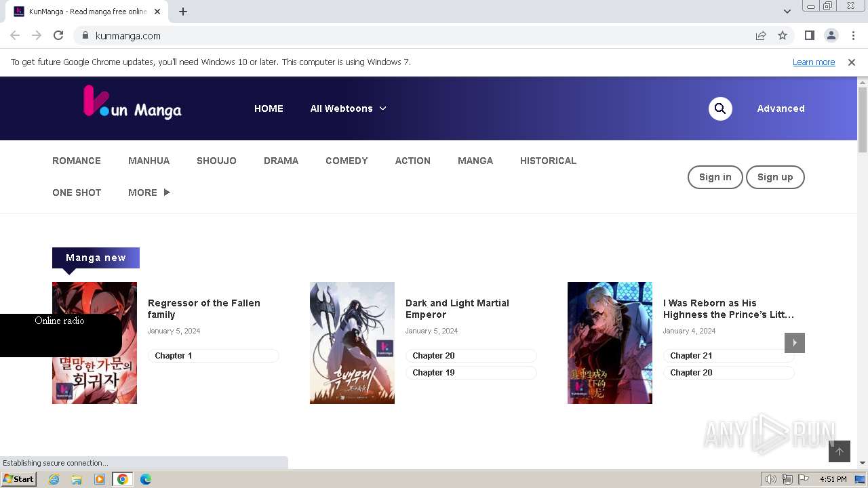Click the scrollbar down arrow
The width and height of the screenshot is (868, 488).
click(863, 463)
